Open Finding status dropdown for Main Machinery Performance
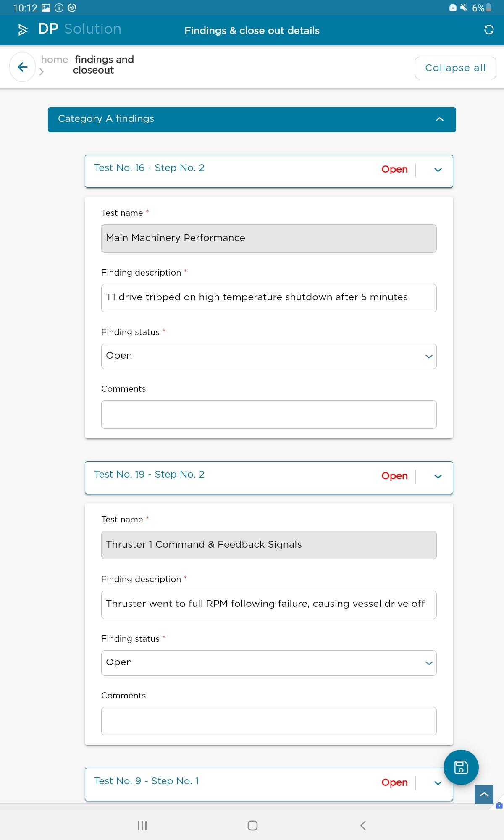The image size is (504, 840). point(269,356)
